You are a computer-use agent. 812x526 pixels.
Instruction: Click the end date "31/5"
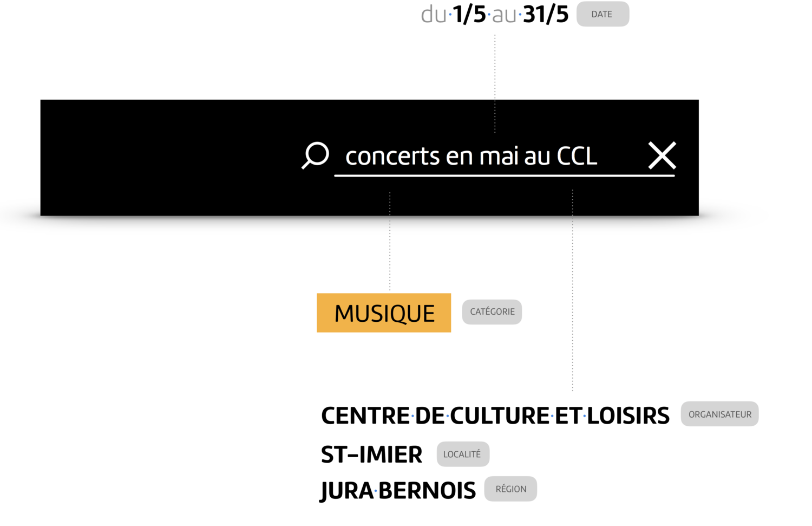point(546,14)
